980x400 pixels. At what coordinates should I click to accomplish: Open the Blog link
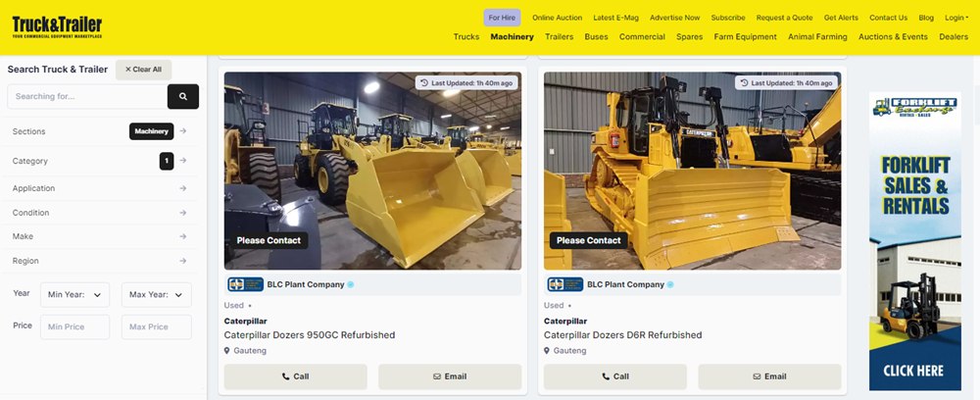pos(926,18)
